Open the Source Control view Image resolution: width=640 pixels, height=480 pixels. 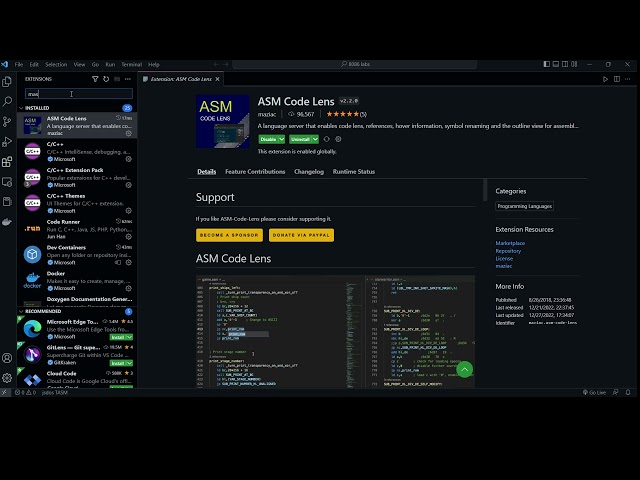7,122
